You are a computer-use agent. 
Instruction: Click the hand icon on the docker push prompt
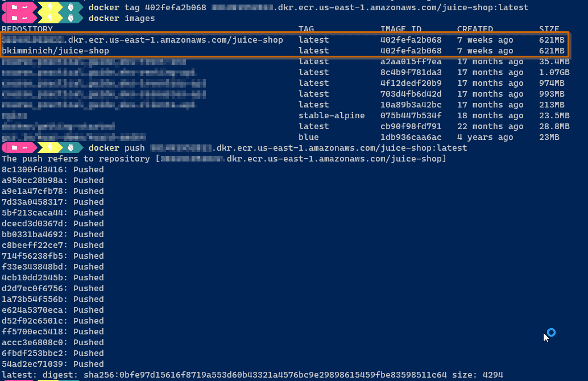pos(71,148)
